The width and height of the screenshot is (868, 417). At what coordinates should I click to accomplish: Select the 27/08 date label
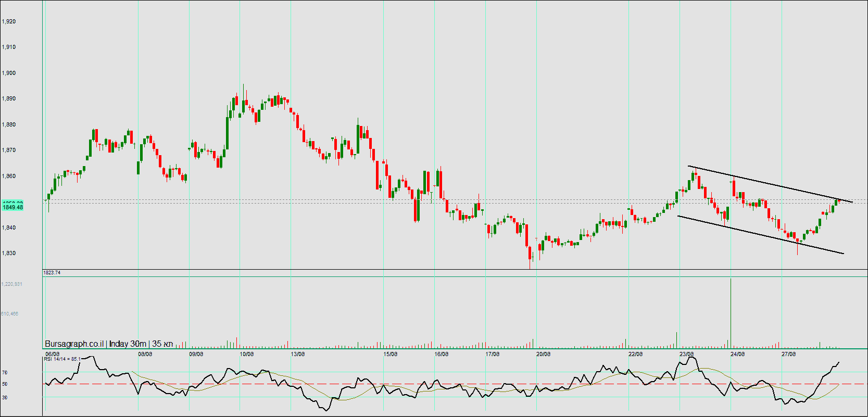[x=789, y=354]
